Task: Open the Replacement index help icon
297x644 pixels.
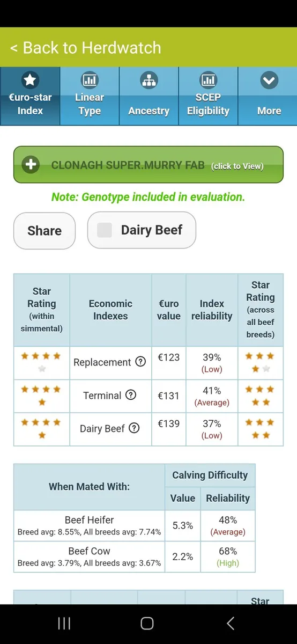Action: click(x=140, y=362)
